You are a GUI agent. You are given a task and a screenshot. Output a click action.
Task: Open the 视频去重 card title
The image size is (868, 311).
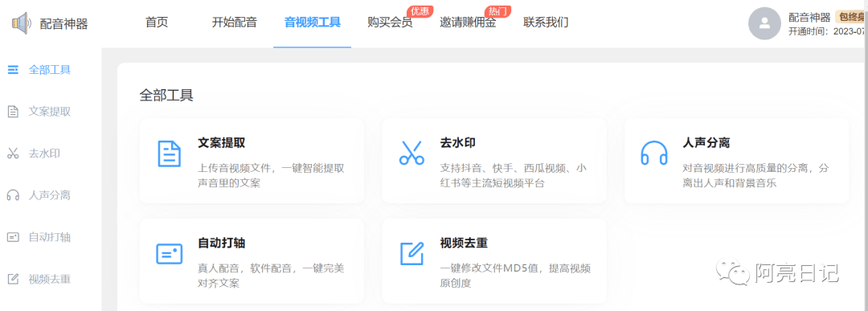coord(464,243)
